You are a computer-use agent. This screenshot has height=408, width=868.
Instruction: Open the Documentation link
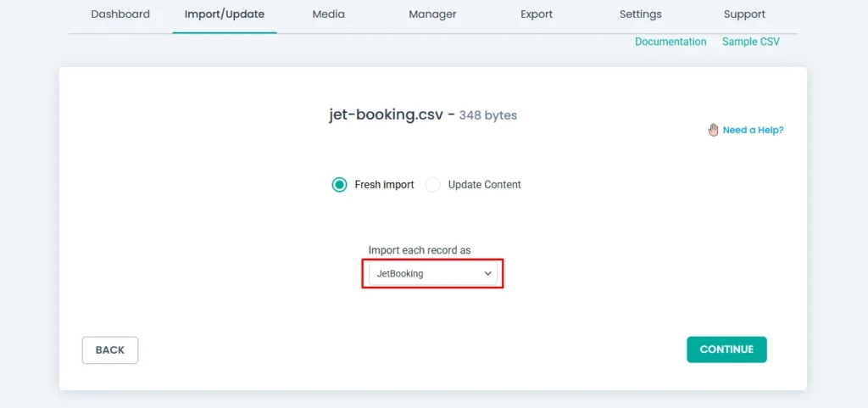tap(670, 42)
